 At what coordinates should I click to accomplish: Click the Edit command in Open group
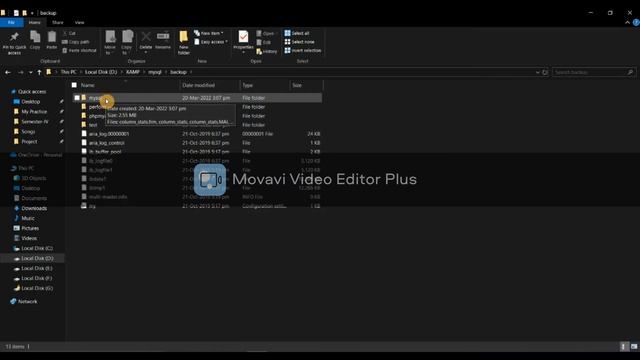(264, 42)
